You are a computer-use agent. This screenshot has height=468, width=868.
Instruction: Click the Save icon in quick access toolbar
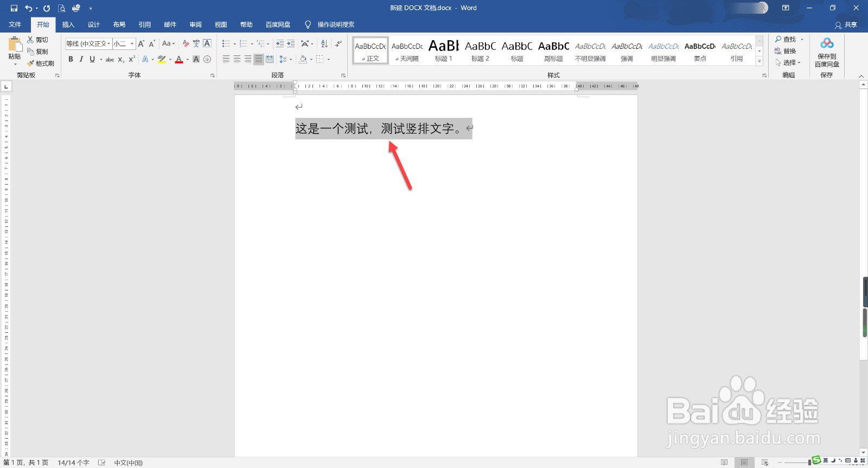point(14,8)
